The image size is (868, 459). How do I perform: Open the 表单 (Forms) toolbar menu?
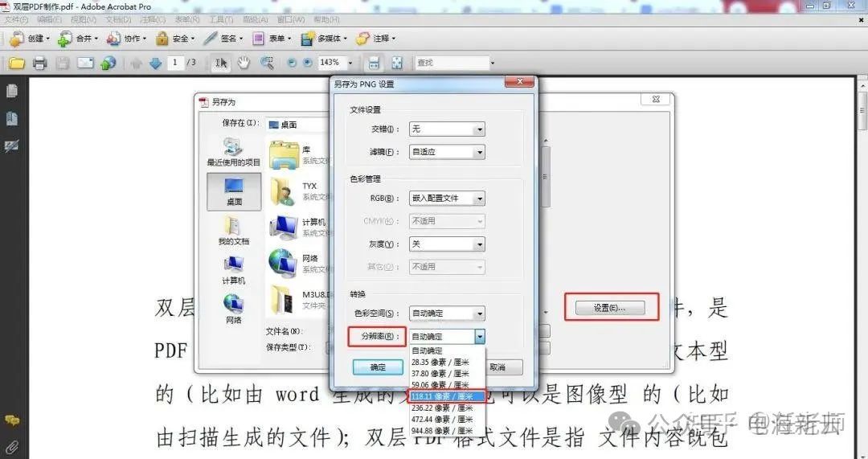pos(272,39)
